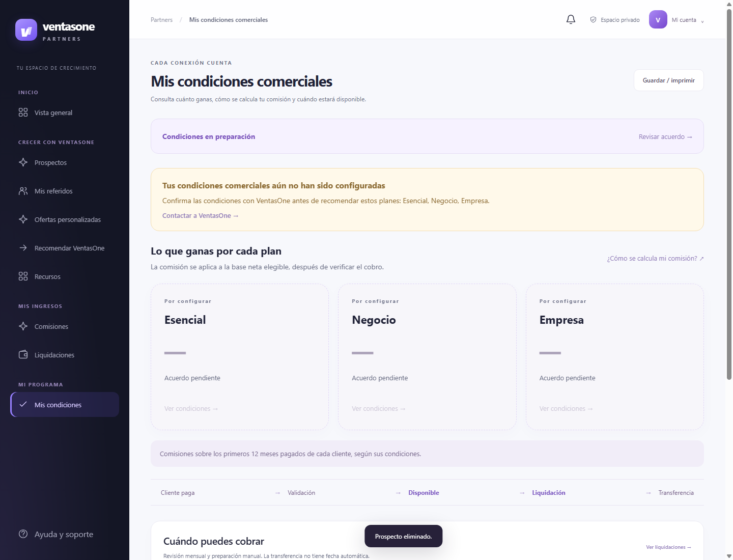Click the Ayuda y soporte question icon
Image resolution: width=733 pixels, height=560 pixels.
23,534
